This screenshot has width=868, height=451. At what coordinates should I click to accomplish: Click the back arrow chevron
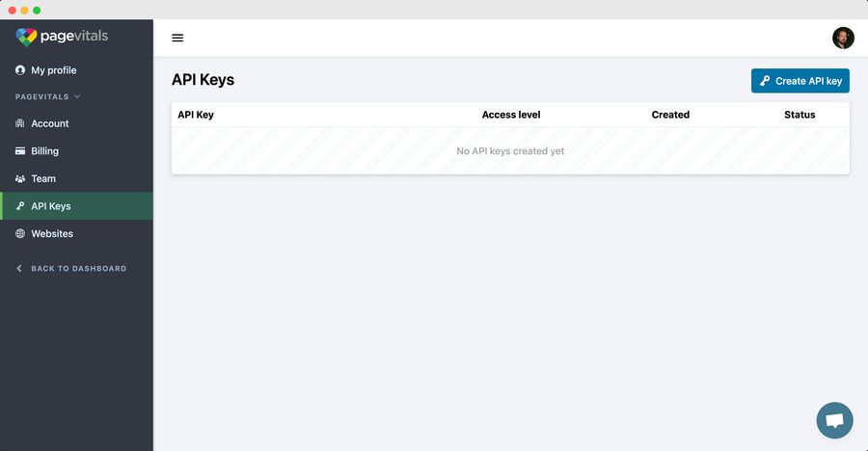point(19,268)
